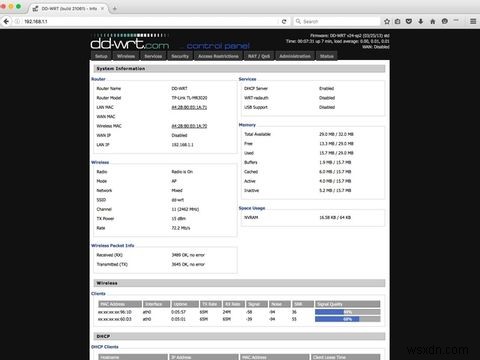
Task: Click the IP Address column header in DHCP Clients
Action: (204, 357)
